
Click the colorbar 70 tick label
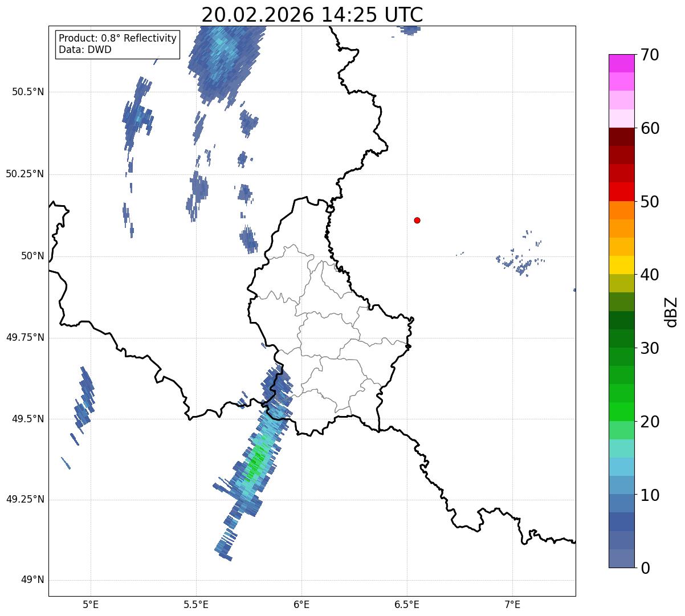(x=650, y=55)
